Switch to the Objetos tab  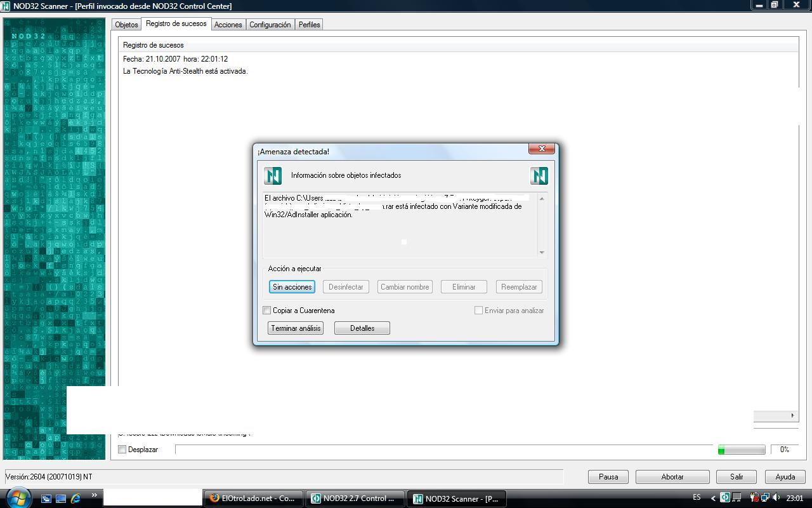point(126,25)
